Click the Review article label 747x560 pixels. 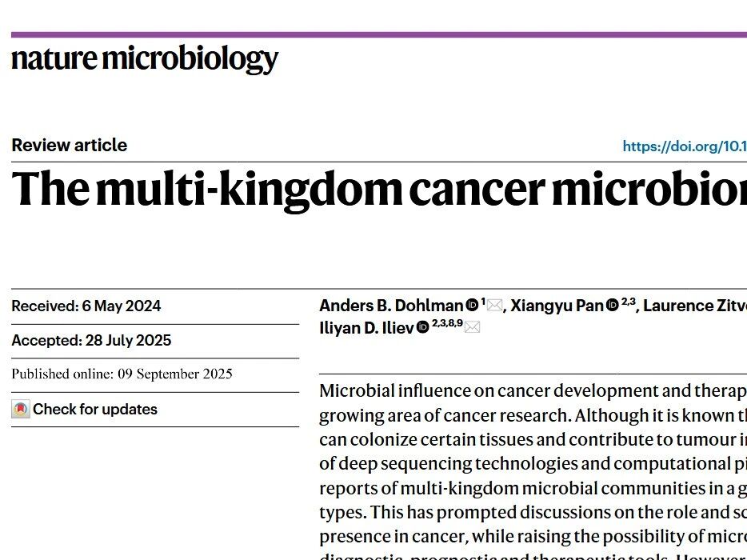(x=70, y=146)
